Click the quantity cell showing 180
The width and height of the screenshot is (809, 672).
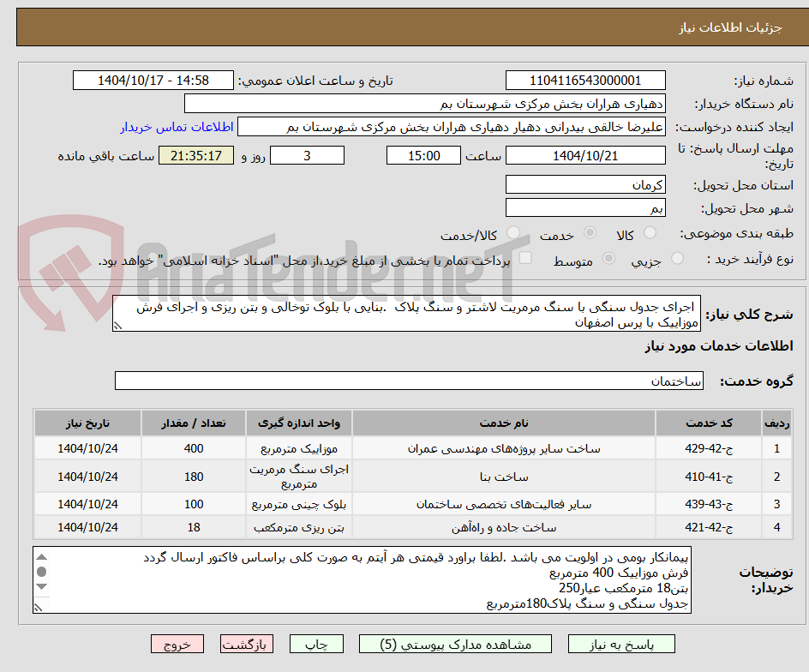194,477
